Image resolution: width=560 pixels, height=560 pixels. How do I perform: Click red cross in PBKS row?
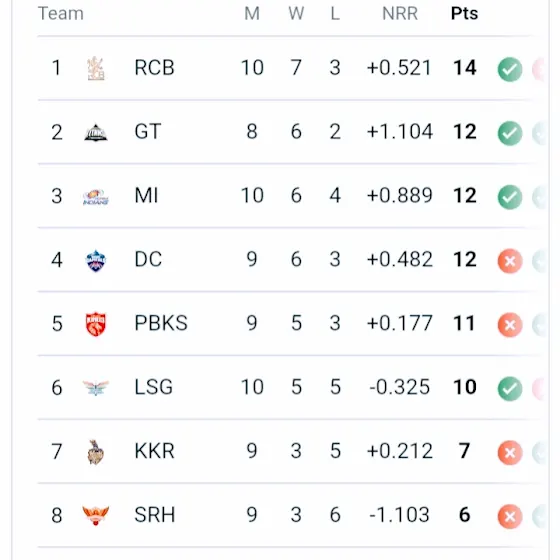tap(510, 325)
